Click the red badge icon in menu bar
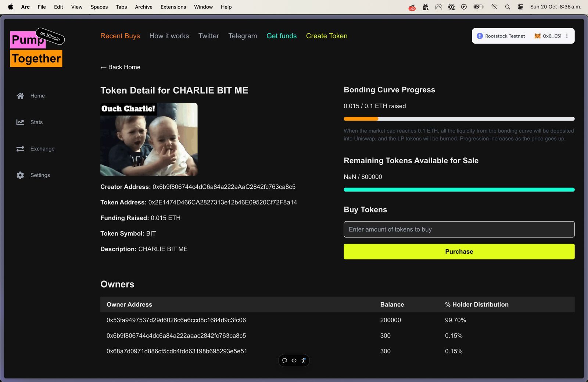 412,7
